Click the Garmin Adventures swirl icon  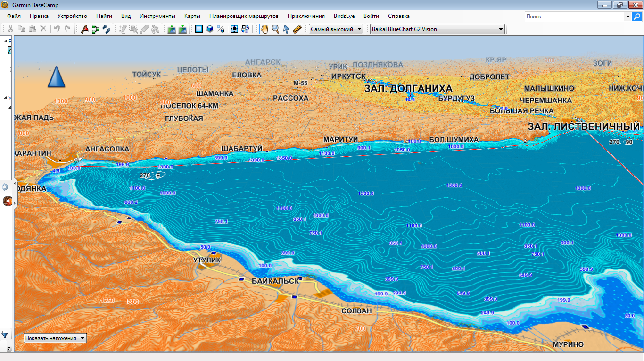tap(7, 201)
